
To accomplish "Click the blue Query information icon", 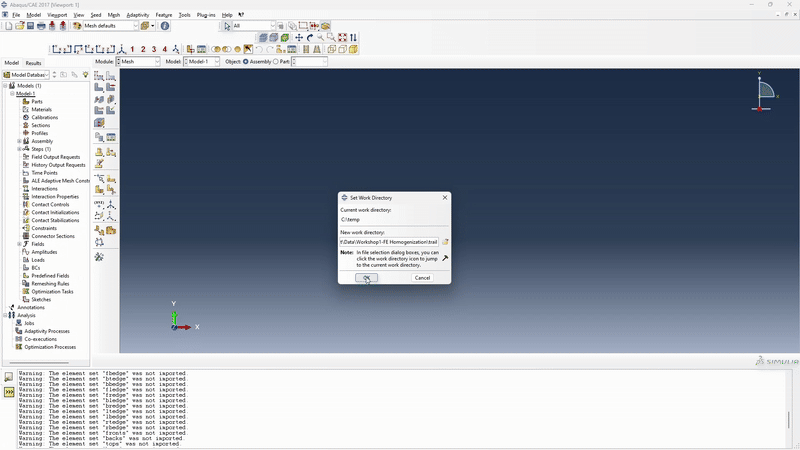I will [x=165, y=26].
